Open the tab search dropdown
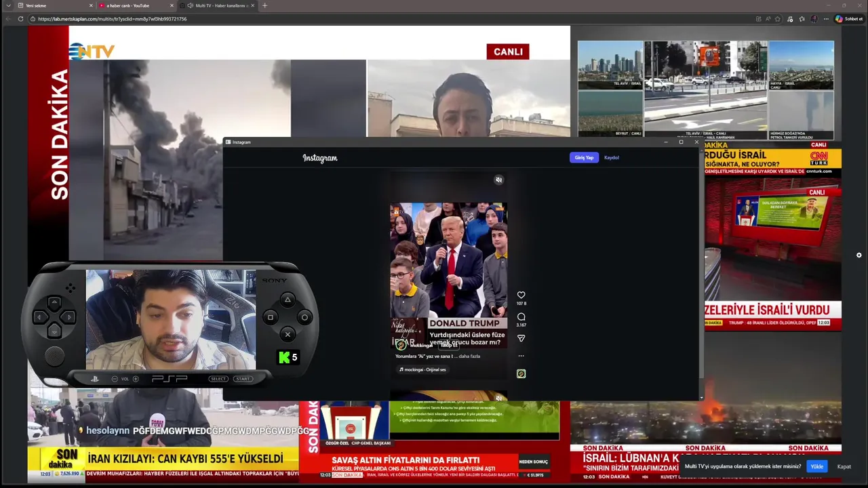The width and height of the screenshot is (868, 488). 8,5
